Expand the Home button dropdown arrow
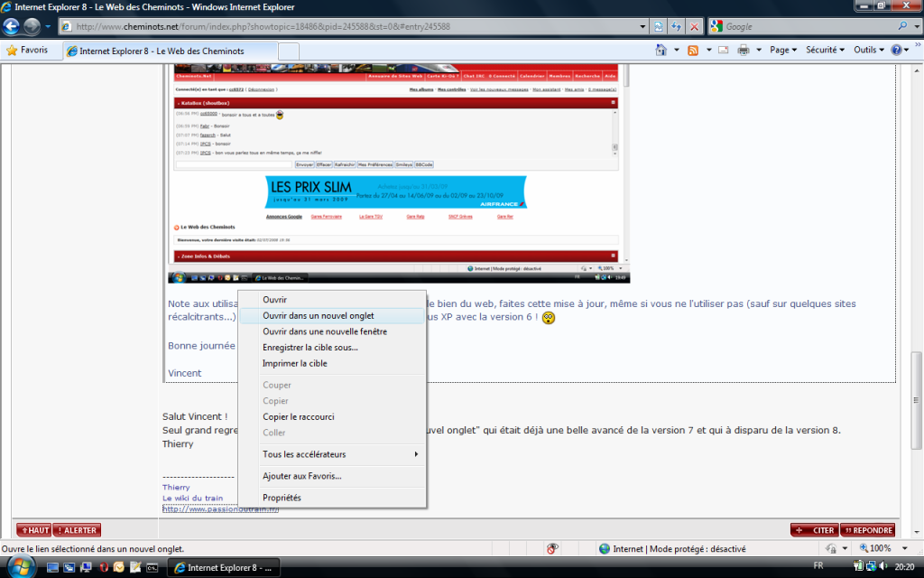 click(x=677, y=51)
